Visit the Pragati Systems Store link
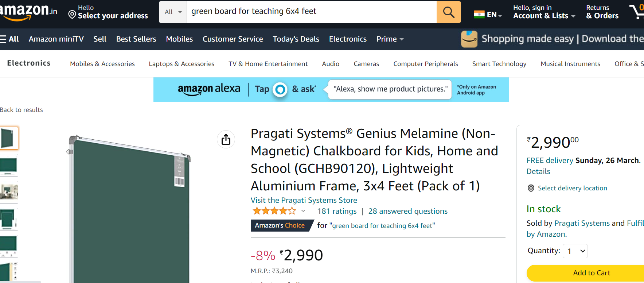 [304, 200]
